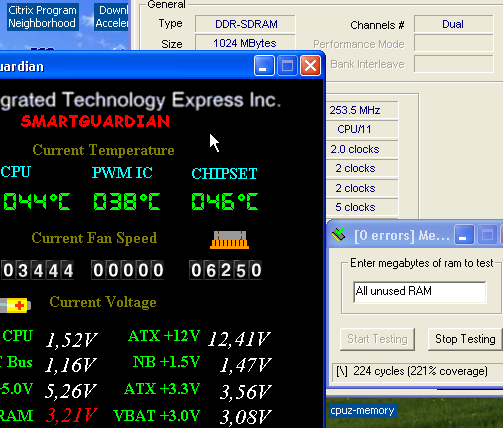Select the Citrix Program Neighborhood desktop icon label
The height and width of the screenshot is (428, 503).
pyautogui.click(x=42, y=17)
